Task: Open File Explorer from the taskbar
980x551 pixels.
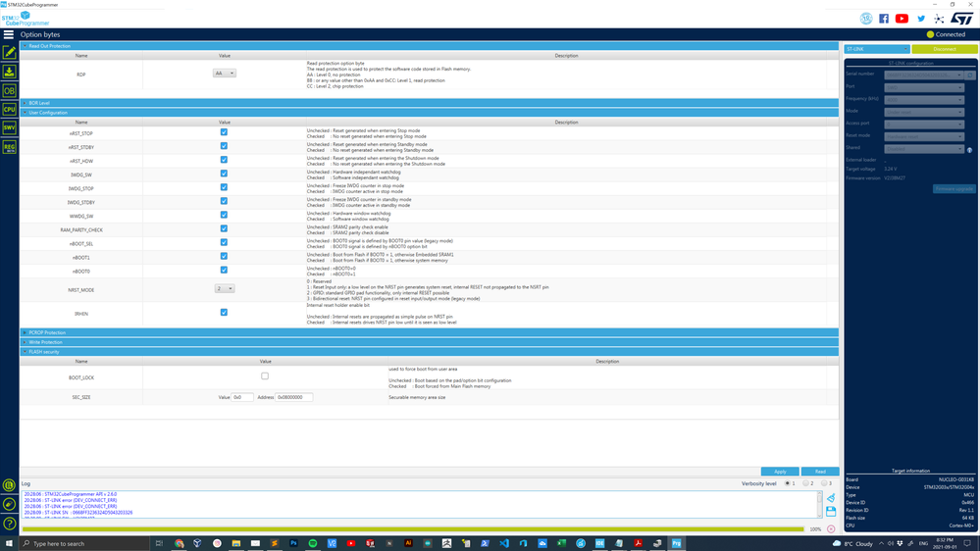Action: click(x=235, y=543)
